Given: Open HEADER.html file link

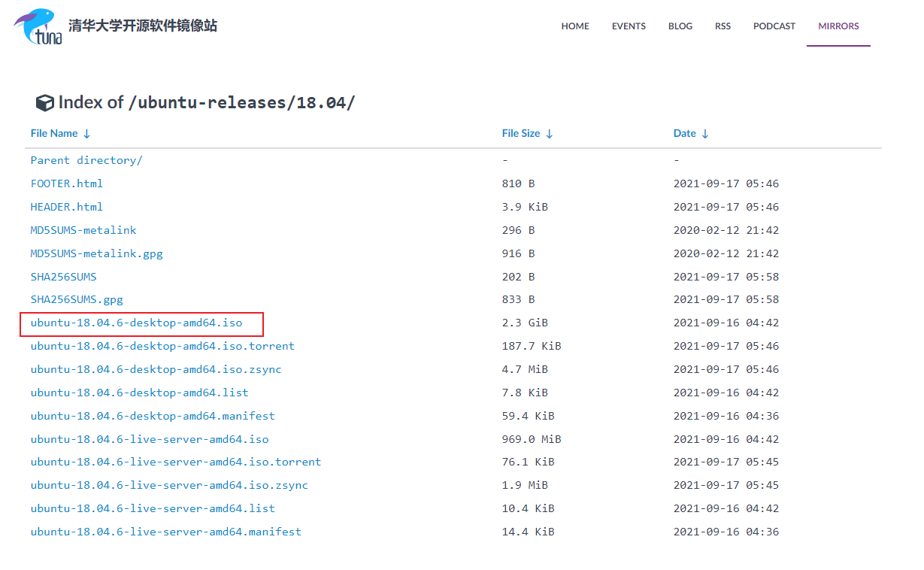Looking at the screenshot, I should pos(67,207).
